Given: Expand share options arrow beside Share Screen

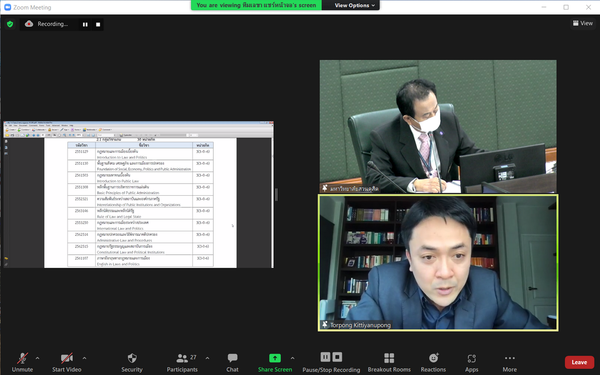Looking at the screenshot, I should click(292, 358).
